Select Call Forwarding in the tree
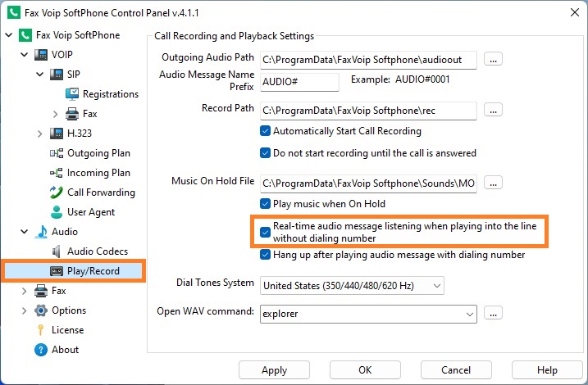This screenshot has width=588, height=385. point(101,192)
